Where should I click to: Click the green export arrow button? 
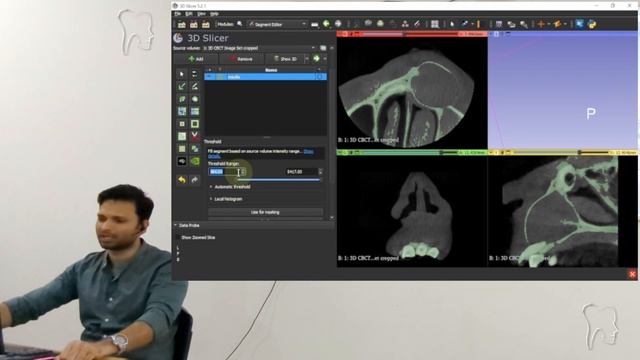click(x=316, y=59)
